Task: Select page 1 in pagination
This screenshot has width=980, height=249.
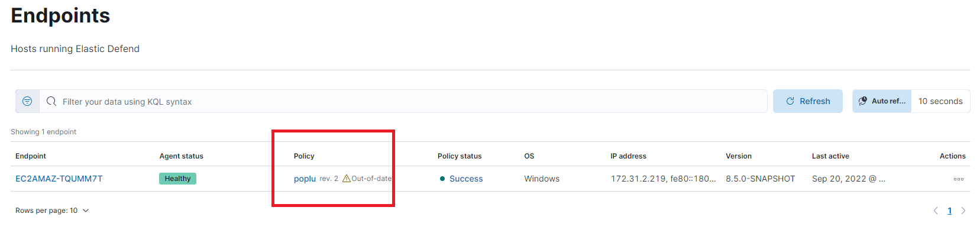Action: pos(950,211)
